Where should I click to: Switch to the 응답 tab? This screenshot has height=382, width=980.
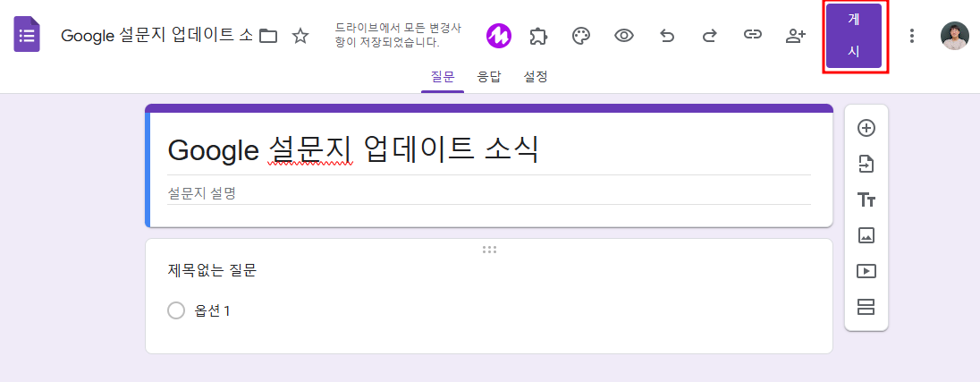click(489, 78)
